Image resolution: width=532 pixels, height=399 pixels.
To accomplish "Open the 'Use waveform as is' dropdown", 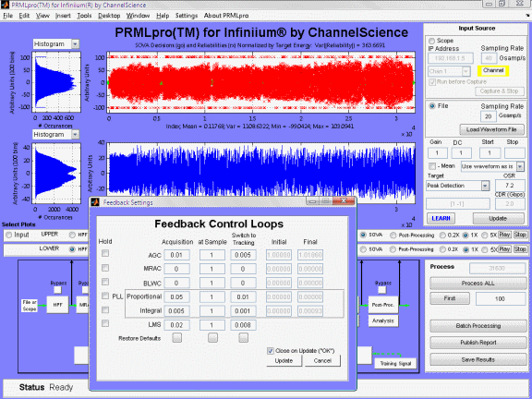I will pyautogui.click(x=520, y=166).
